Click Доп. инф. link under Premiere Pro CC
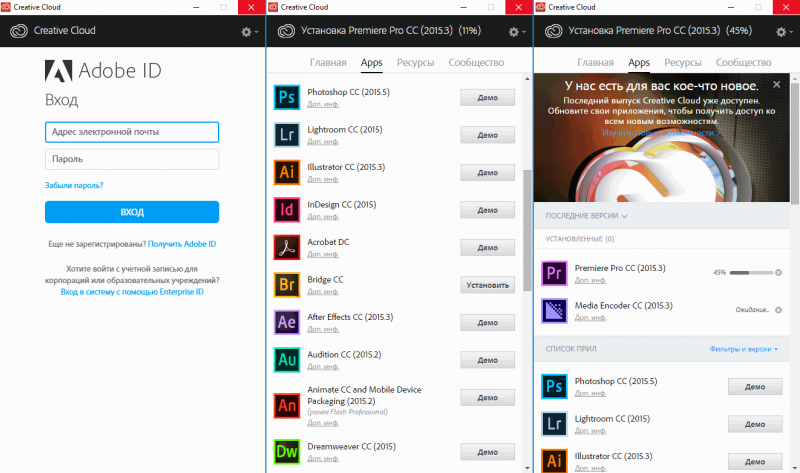Viewport: 800px width, 473px height. pyautogui.click(x=590, y=280)
